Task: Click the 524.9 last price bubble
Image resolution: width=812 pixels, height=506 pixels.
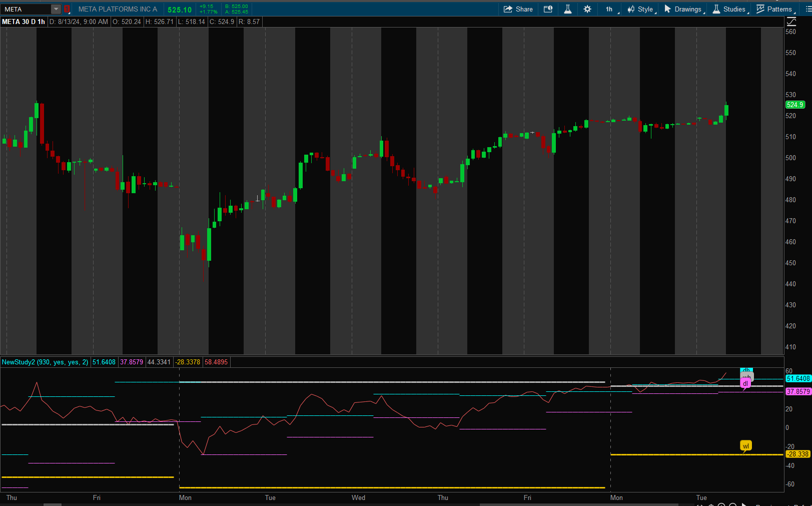Action: pyautogui.click(x=795, y=105)
